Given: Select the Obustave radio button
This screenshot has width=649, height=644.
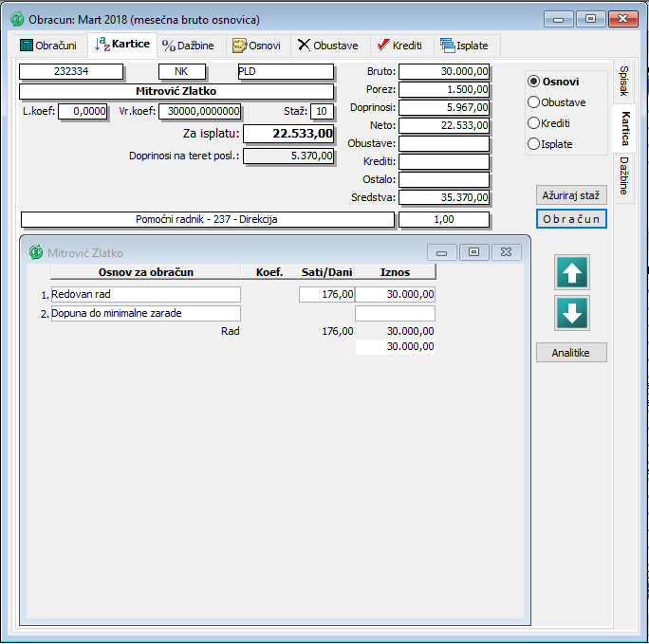Looking at the screenshot, I should 557,102.
